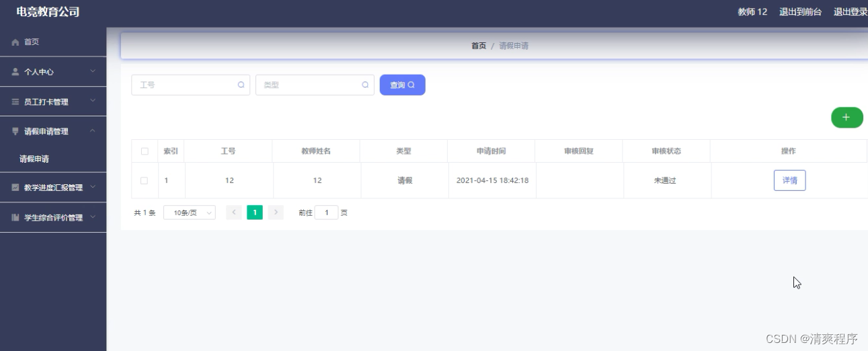Click the 教师姓名 column header
Image resolution: width=868 pixels, height=351 pixels.
[x=316, y=151]
